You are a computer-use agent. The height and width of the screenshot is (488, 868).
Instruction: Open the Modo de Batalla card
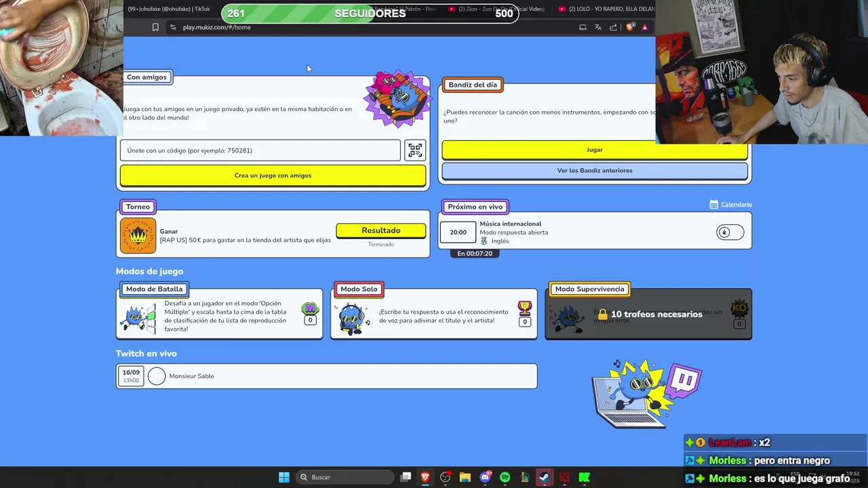[x=219, y=314]
